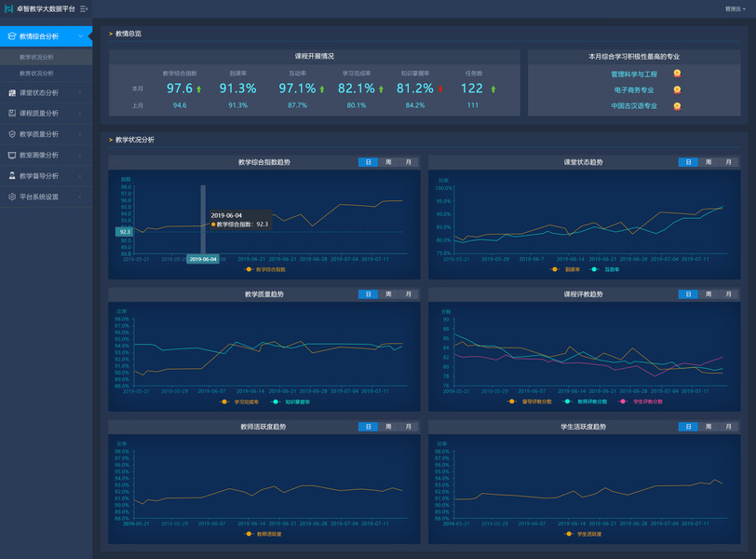Toggle 学习完成率 legend series
756x559 pixels.
click(x=239, y=402)
